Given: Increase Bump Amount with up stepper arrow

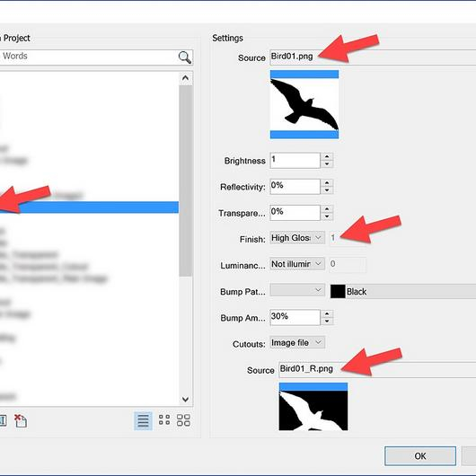Looking at the screenshot, I should (327, 313).
